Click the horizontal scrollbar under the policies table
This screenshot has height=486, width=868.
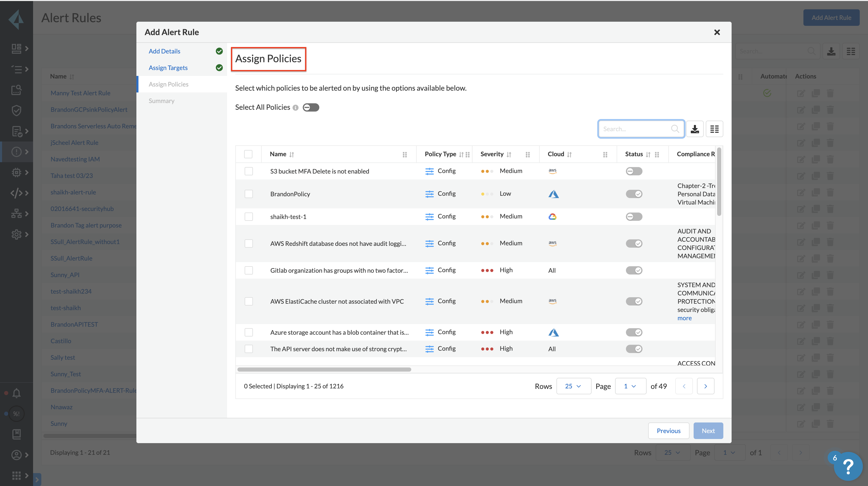[324, 370]
